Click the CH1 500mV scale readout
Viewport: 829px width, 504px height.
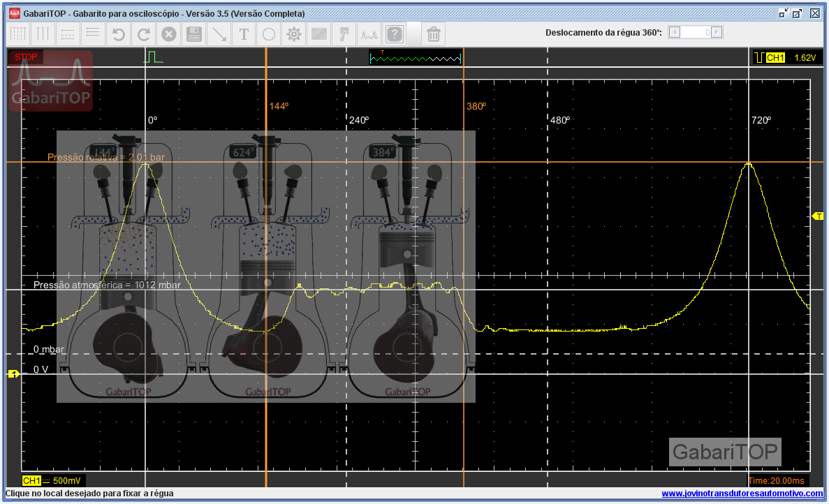(52, 481)
